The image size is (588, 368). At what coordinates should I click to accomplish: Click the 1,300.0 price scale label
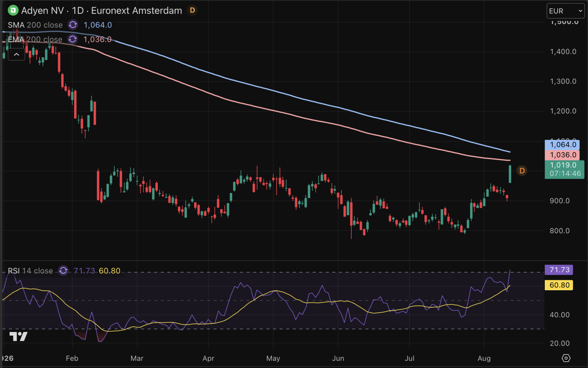(563, 81)
